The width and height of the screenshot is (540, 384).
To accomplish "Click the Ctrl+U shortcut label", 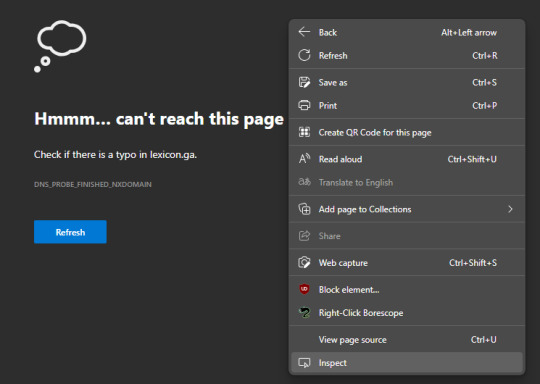I will [484, 340].
